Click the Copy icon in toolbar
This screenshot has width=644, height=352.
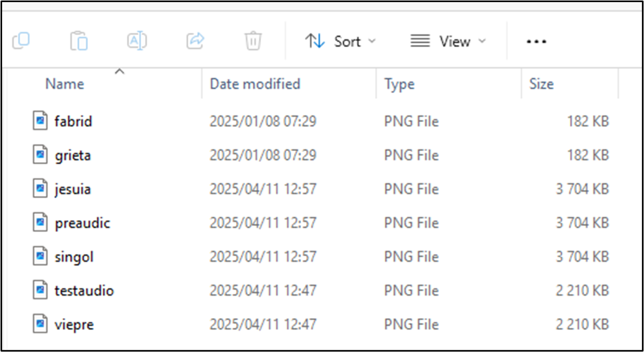tap(21, 41)
